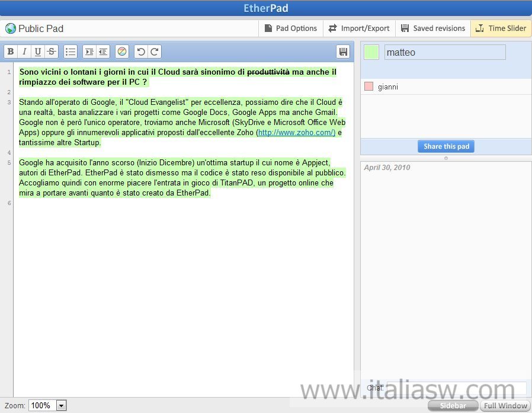Click the EtherPad title header
532x413 pixels.
(x=265, y=8)
